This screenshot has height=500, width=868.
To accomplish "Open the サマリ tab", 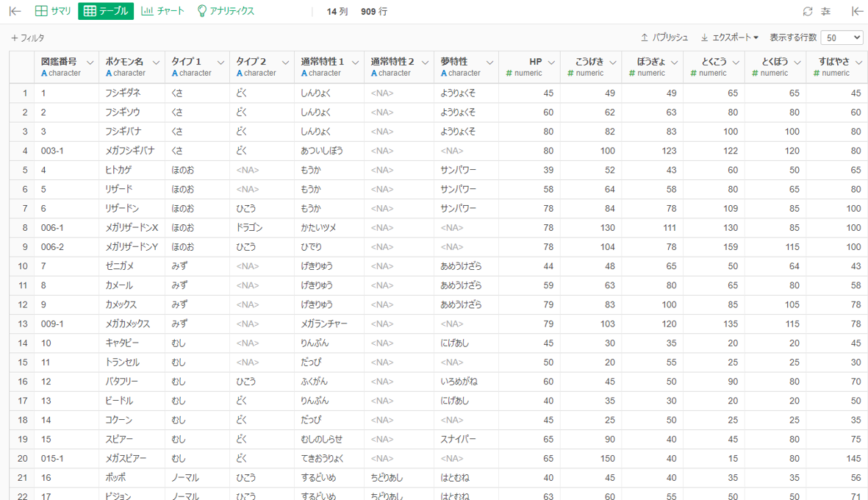I will (x=53, y=11).
